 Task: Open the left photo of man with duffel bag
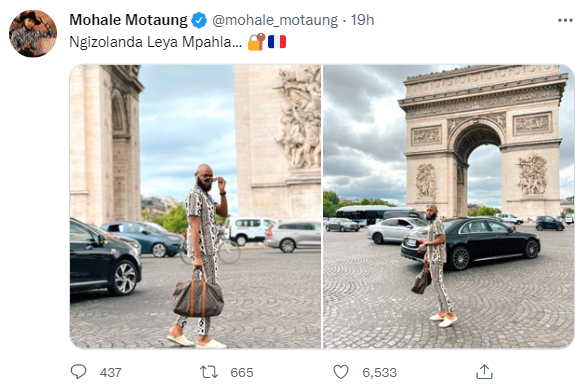195,206
